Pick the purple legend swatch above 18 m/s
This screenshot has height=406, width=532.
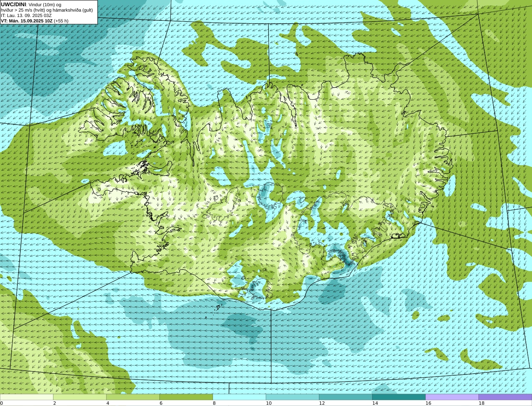coord(505,397)
